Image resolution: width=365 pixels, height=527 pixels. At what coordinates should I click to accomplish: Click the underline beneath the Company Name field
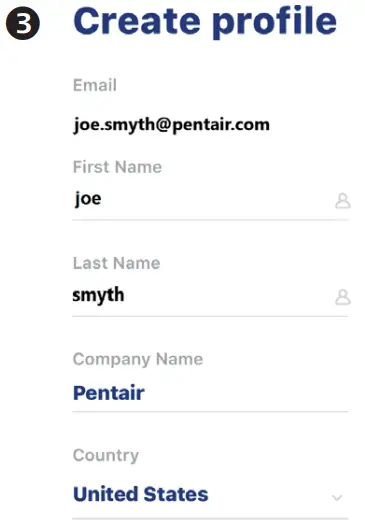(210, 412)
